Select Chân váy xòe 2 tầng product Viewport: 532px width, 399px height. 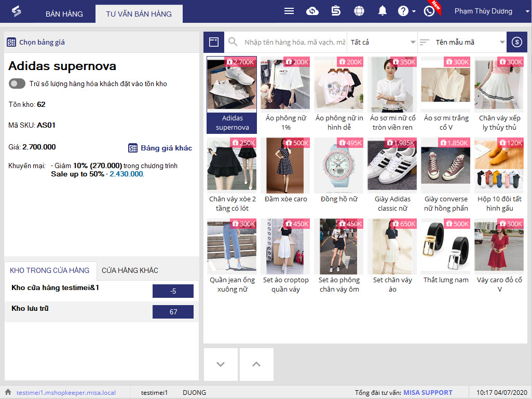232,176
